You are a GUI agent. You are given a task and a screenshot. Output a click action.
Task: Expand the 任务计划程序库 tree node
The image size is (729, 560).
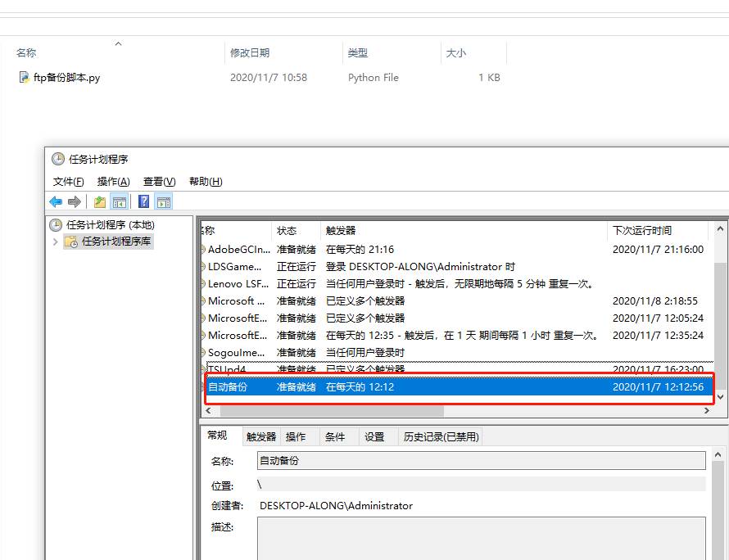pyautogui.click(x=56, y=242)
